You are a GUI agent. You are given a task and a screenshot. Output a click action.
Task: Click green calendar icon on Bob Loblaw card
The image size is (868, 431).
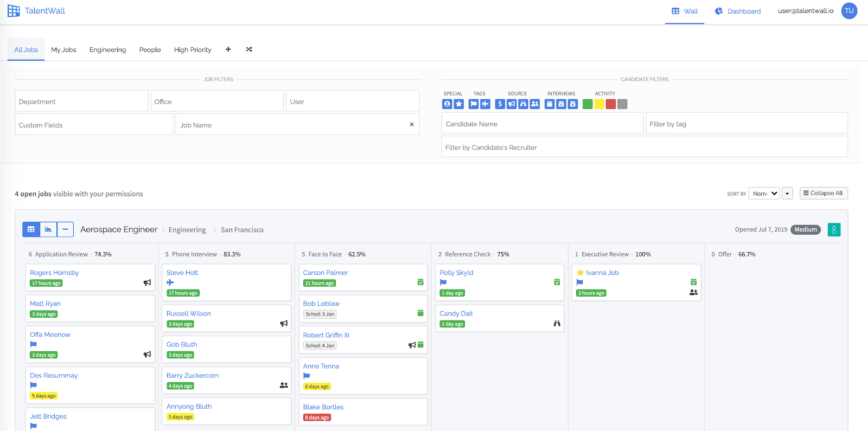420,313
